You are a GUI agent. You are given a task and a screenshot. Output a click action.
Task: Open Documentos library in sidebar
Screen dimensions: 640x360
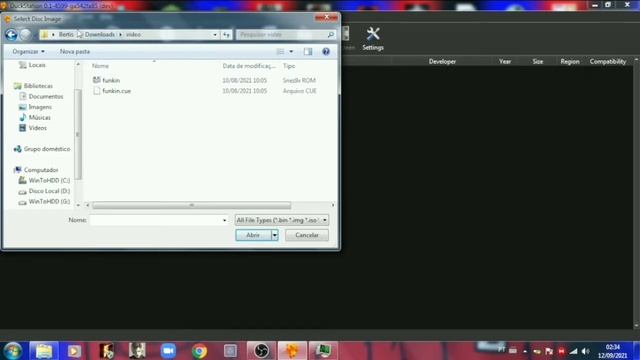pos(46,96)
